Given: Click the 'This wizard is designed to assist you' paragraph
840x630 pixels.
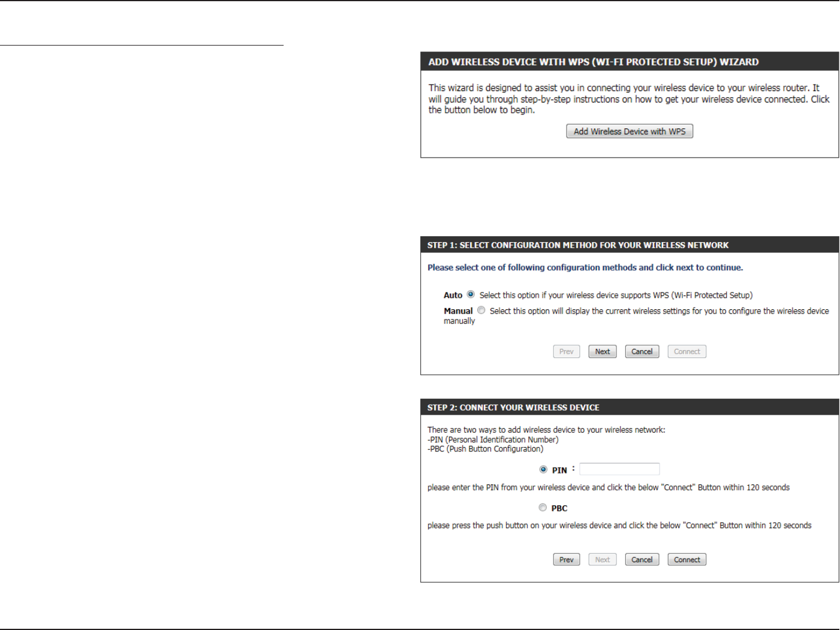Looking at the screenshot, I should pyautogui.click(x=629, y=99).
